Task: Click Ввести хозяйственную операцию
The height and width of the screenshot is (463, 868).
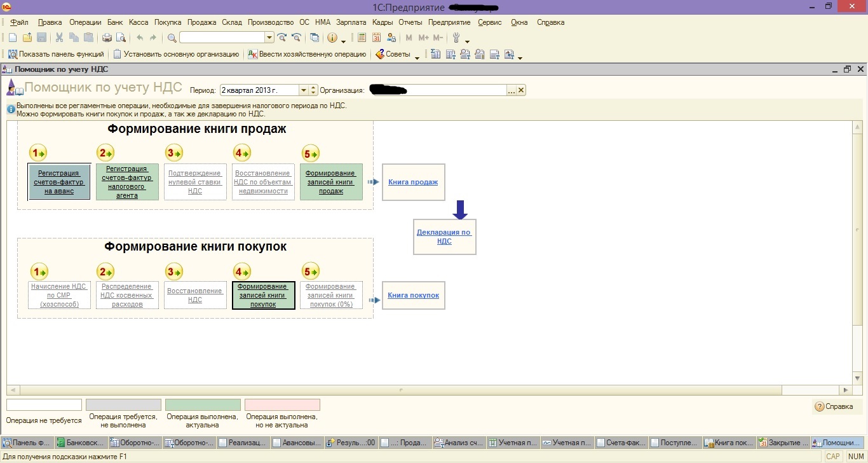Action: point(307,54)
